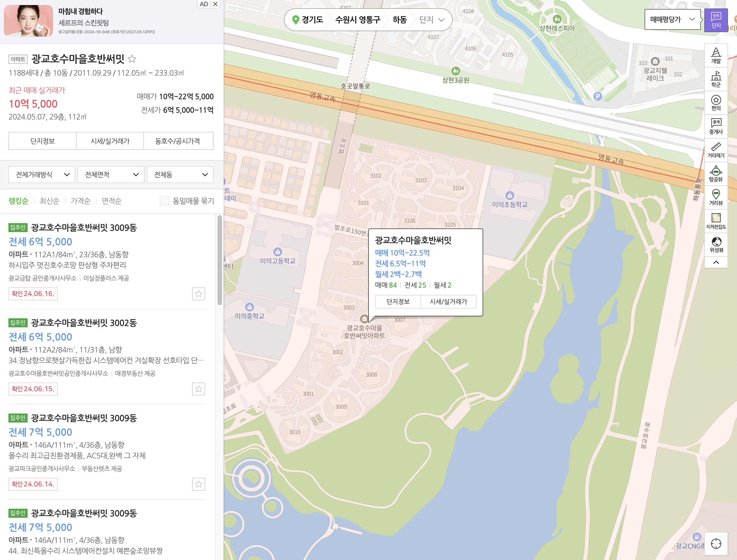Click building label 3102 on map

point(376,176)
